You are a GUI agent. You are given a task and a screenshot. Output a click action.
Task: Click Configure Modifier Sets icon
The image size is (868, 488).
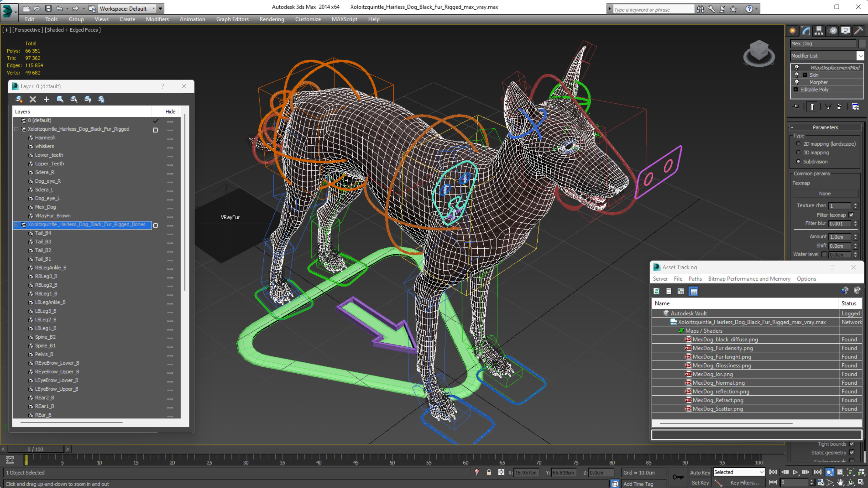pyautogui.click(x=856, y=107)
